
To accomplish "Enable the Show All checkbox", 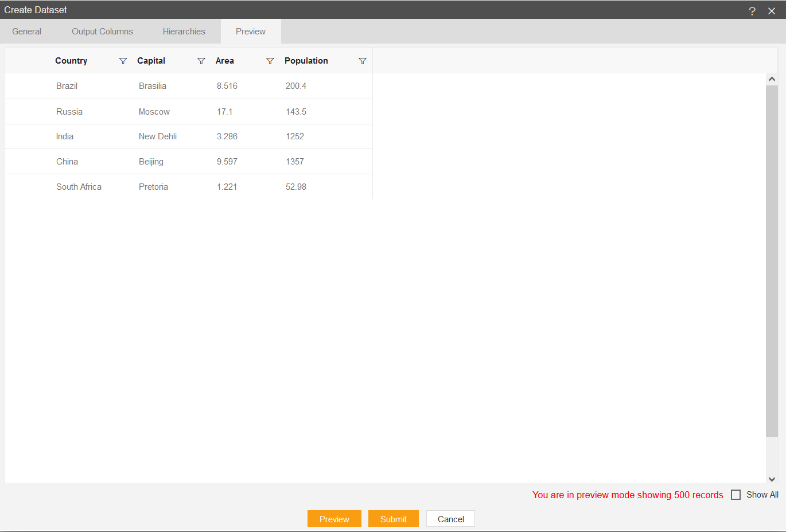I will (x=736, y=495).
